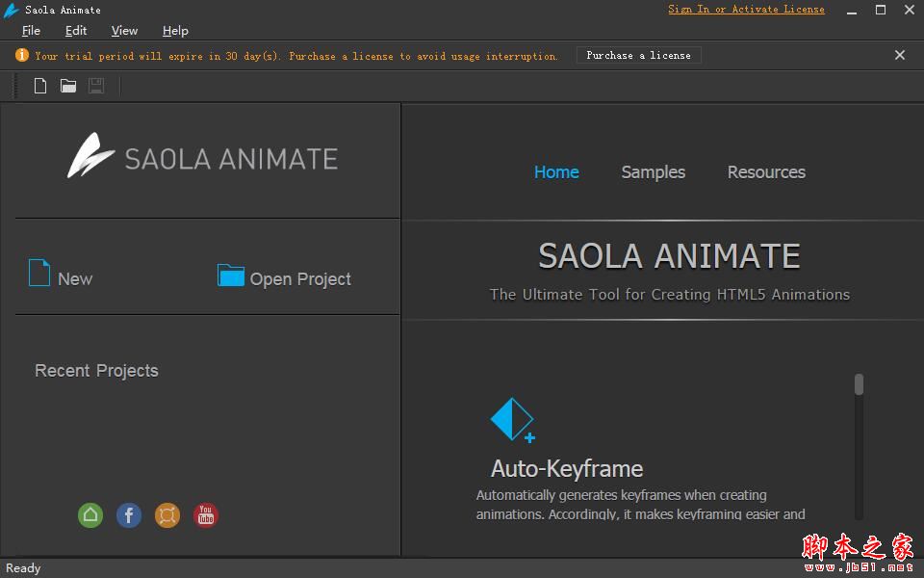Open the File menu

tap(31, 31)
